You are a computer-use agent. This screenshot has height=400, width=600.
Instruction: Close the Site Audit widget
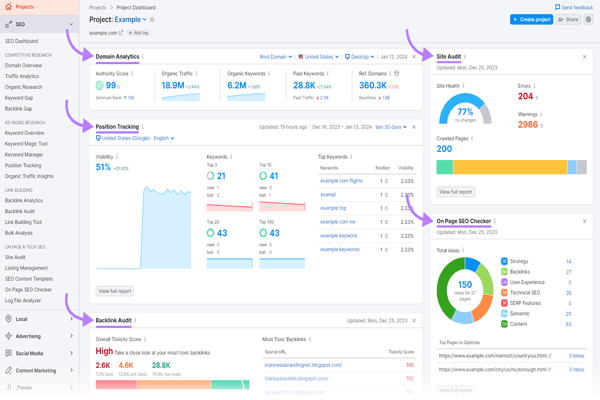click(x=585, y=57)
